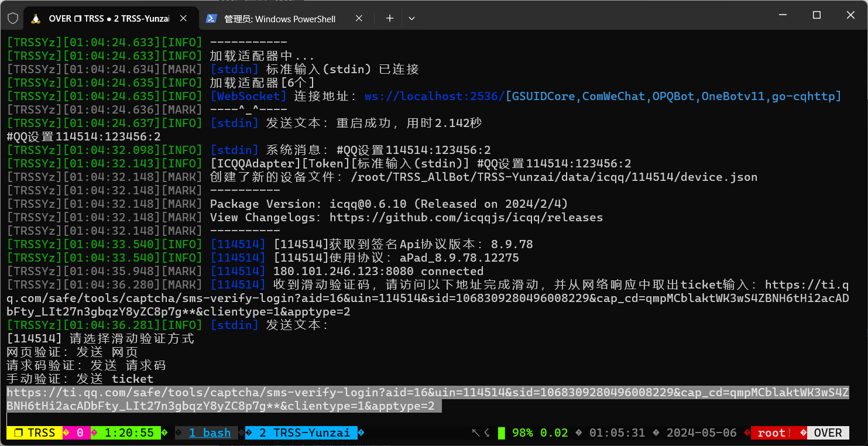Click the red root! user indicator
The height and width of the screenshot is (446, 868).
tap(775, 433)
